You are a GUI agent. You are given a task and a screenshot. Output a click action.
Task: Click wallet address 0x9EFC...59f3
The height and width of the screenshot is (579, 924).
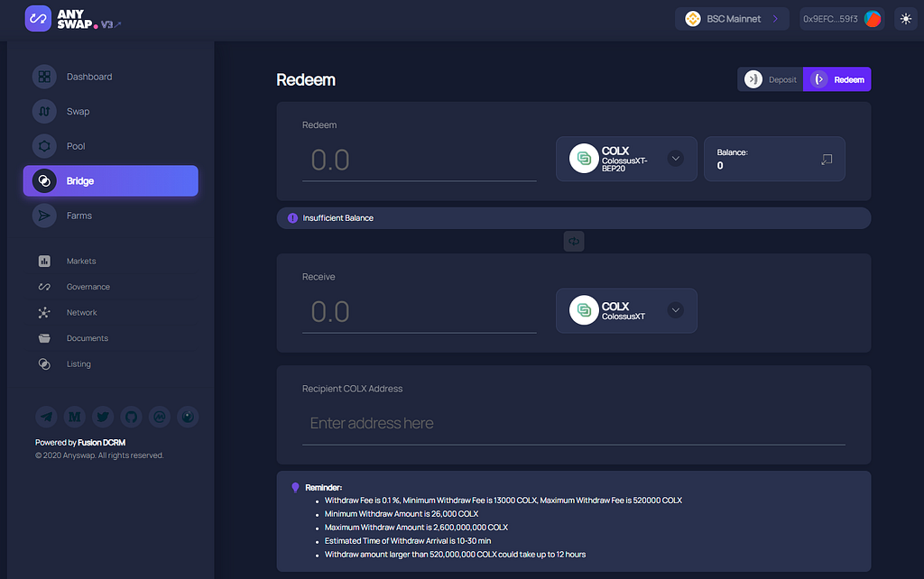(x=841, y=19)
